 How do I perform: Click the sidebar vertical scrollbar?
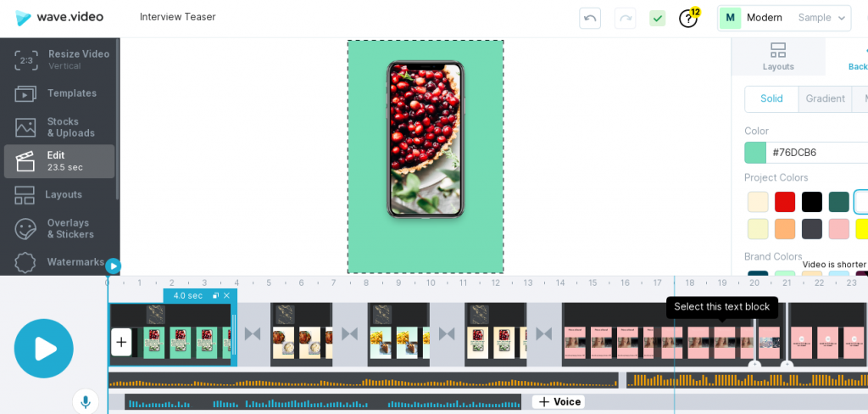point(117,119)
